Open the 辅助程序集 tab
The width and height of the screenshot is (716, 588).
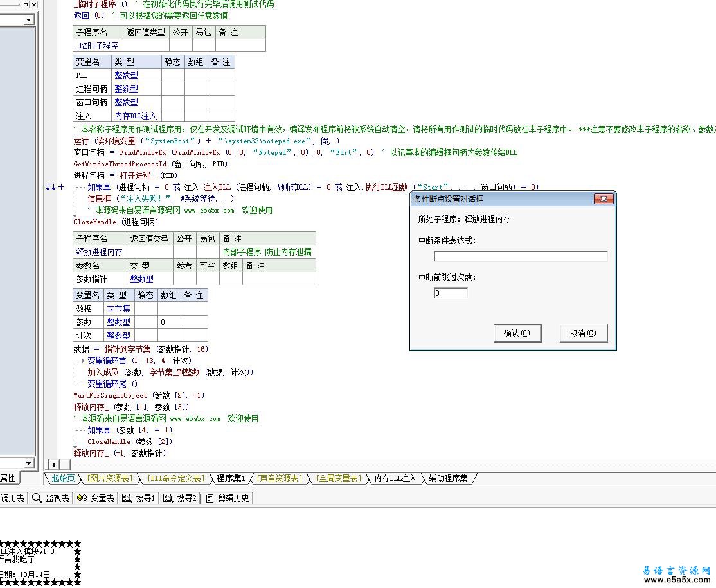(x=449, y=479)
